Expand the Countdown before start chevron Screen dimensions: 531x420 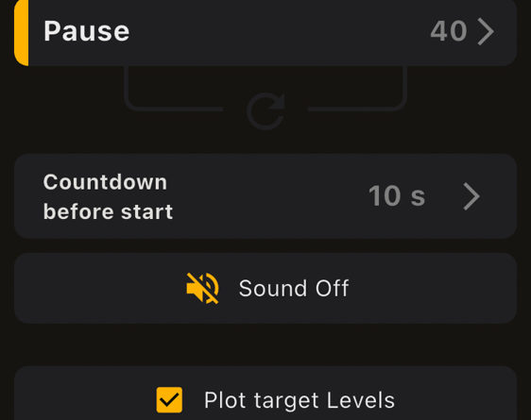(x=471, y=196)
